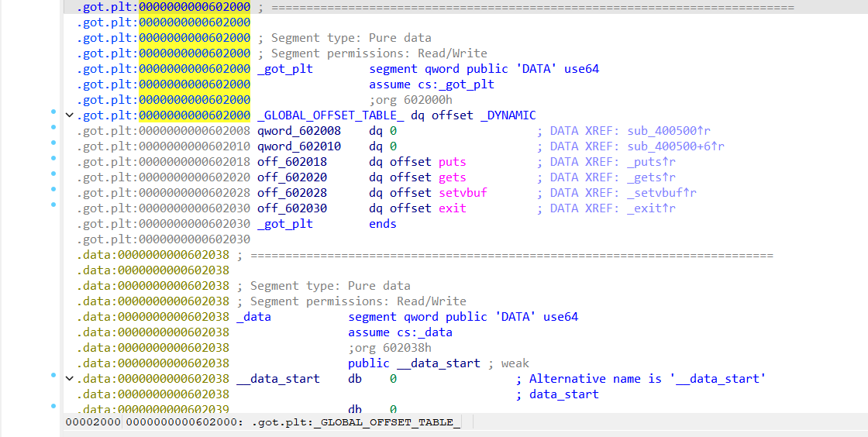Click blue dot beside the qword_602010 line
The image size is (868, 437).
(x=53, y=143)
